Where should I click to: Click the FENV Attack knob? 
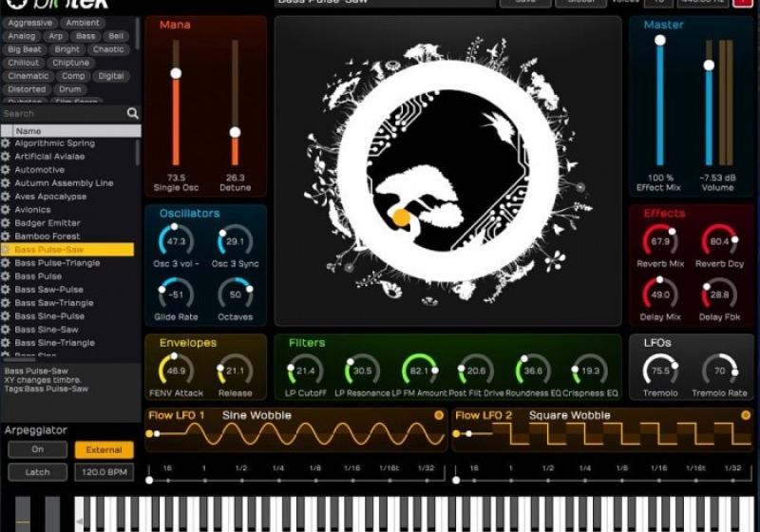[x=176, y=370]
